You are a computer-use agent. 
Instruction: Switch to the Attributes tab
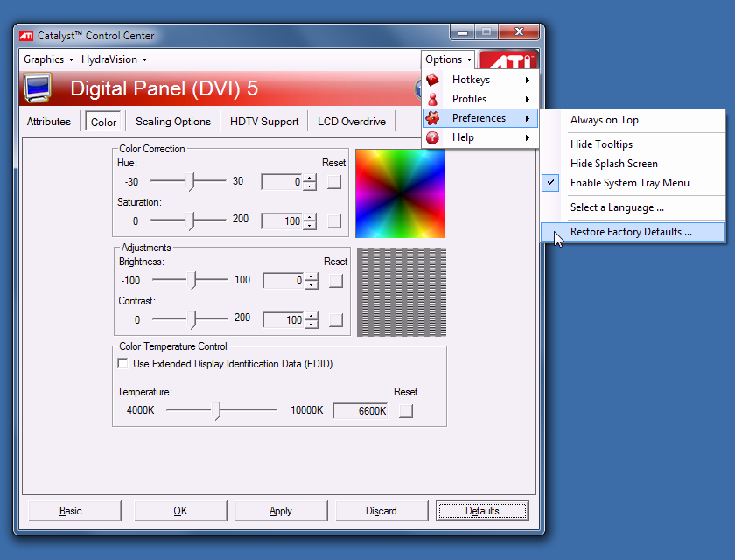tap(49, 122)
